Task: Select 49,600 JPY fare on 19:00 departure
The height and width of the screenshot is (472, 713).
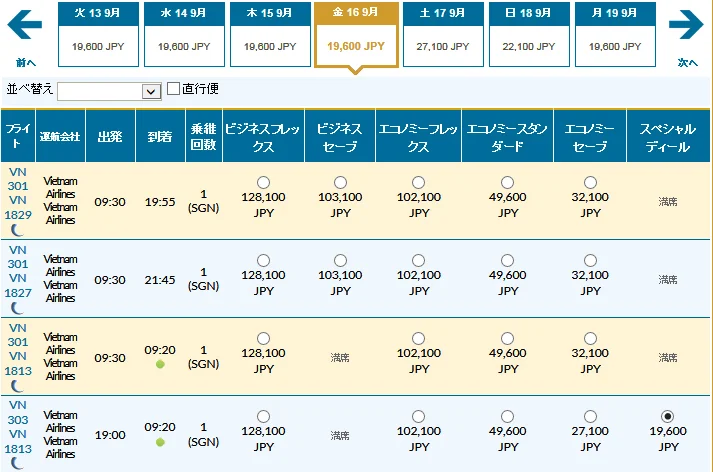Action: pos(507,417)
